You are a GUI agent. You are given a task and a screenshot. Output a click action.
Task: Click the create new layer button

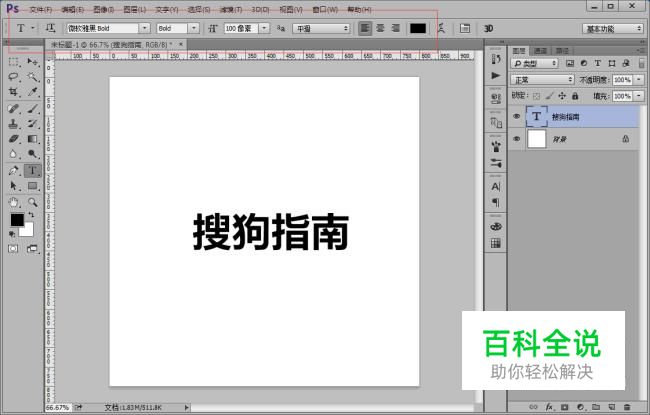(611, 407)
